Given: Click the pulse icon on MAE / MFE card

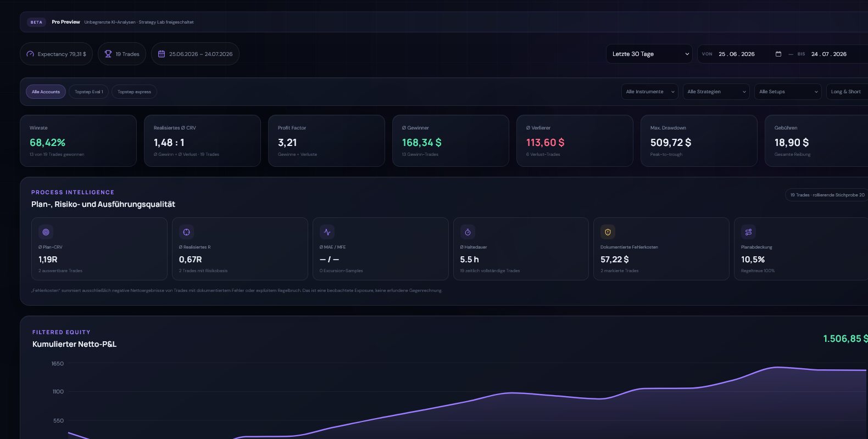Looking at the screenshot, I should tap(327, 232).
